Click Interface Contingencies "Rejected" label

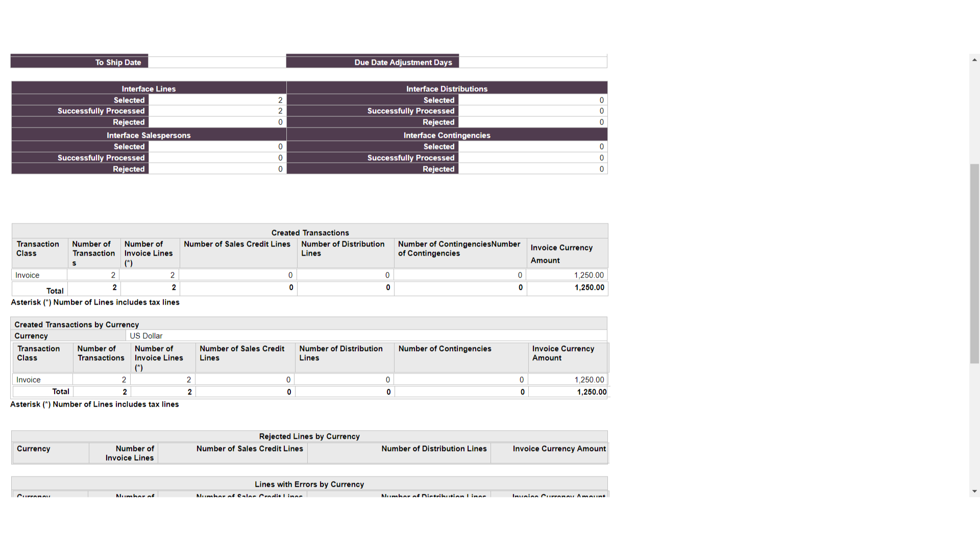tap(438, 169)
